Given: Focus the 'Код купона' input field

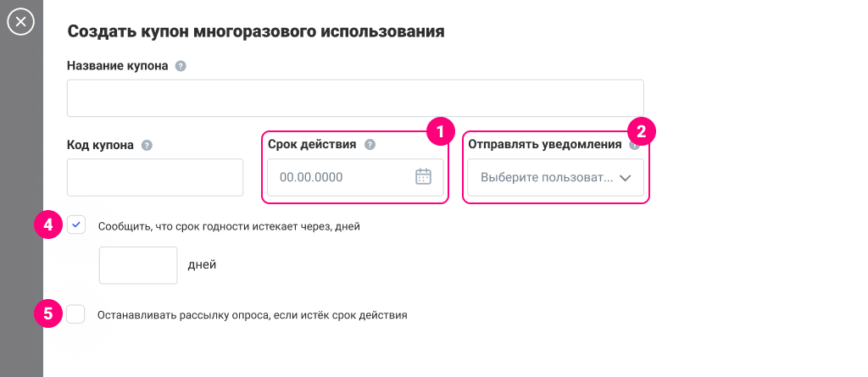Looking at the screenshot, I should (155, 177).
